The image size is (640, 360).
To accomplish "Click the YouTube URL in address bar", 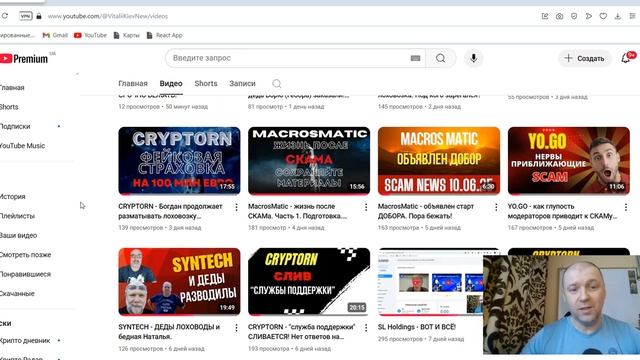I will [x=108, y=16].
